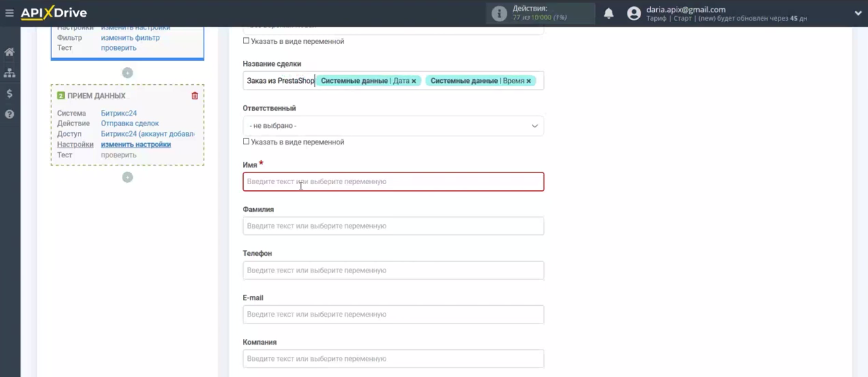Click изменить настройки in Прием данных

pos(136,145)
